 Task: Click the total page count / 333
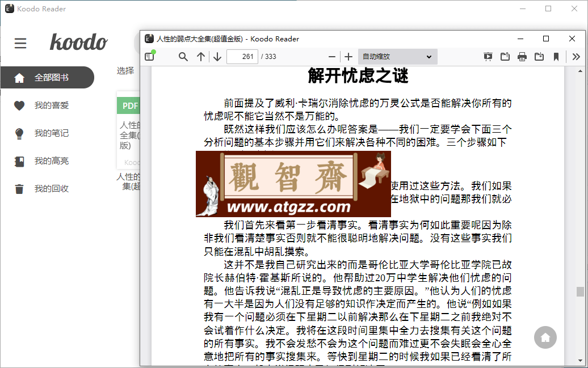pos(268,57)
